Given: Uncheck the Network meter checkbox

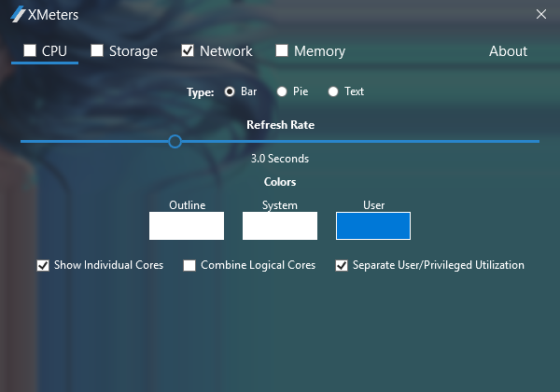Looking at the screenshot, I should pos(188,50).
